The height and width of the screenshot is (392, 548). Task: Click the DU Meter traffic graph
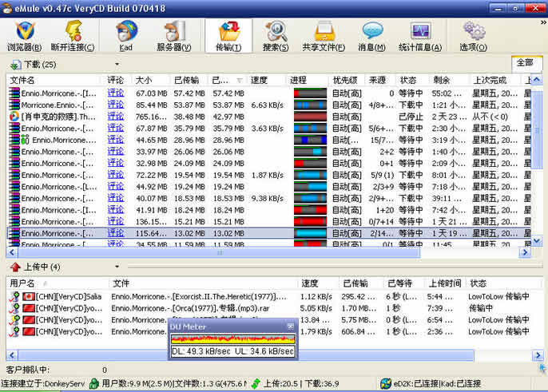coord(232,339)
